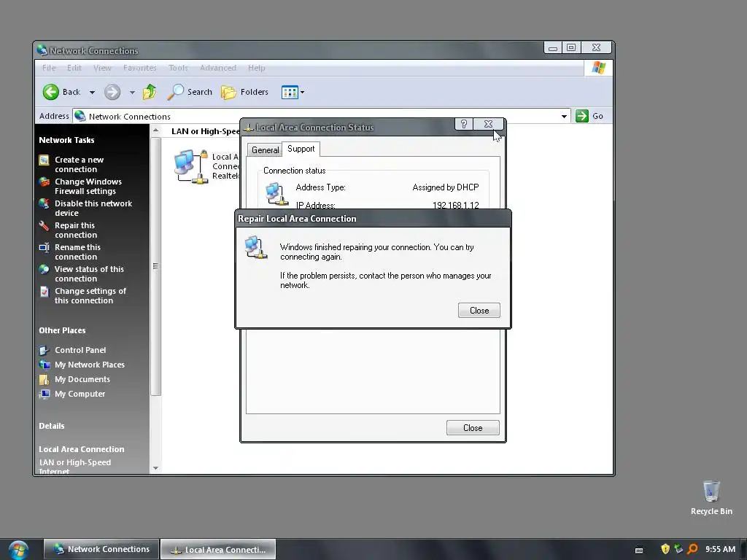Click Create a new connection icon

click(44, 160)
